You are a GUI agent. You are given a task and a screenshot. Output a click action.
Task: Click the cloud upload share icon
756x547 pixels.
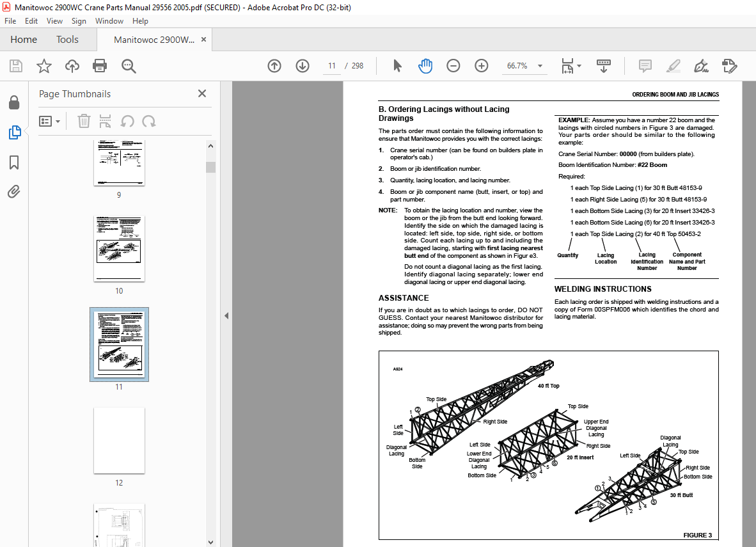[x=72, y=66]
